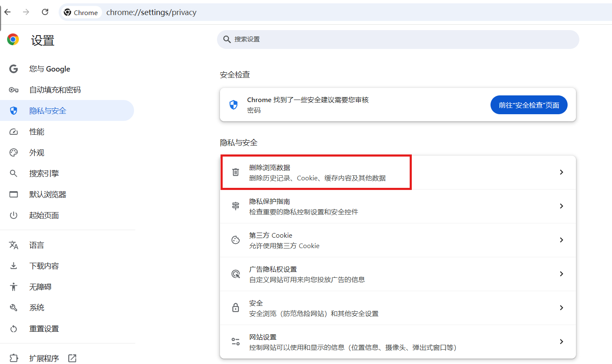Expand 广告隐私权设置 chevron arrow
This screenshot has width=612, height=364.
click(561, 274)
